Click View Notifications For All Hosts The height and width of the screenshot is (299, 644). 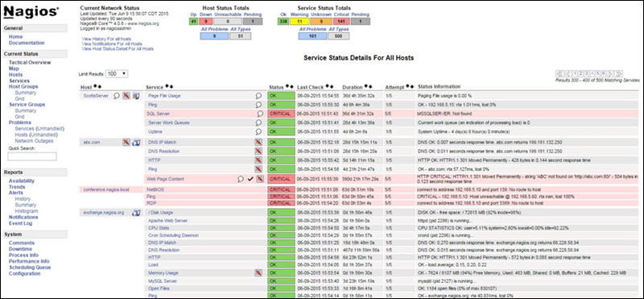point(112,44)
